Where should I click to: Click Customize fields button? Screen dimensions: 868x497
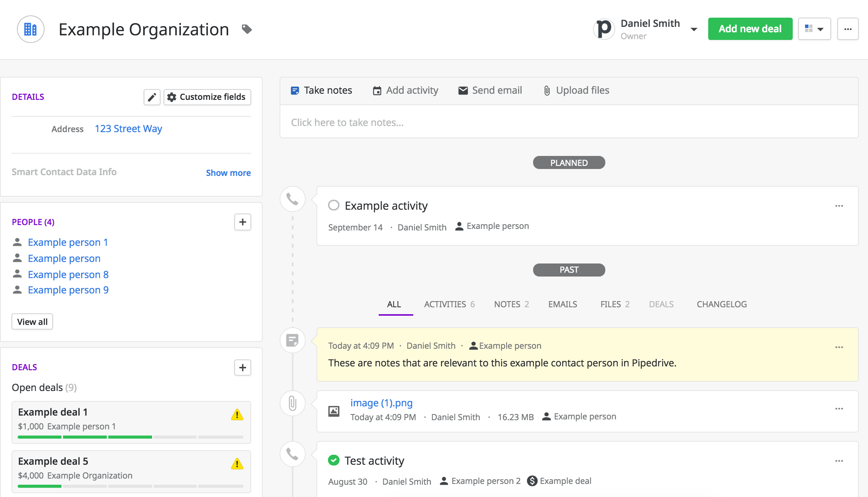click(207, 97)
